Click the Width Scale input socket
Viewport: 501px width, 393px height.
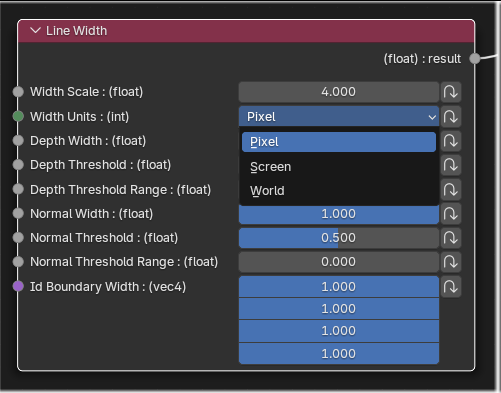(18, 92)
